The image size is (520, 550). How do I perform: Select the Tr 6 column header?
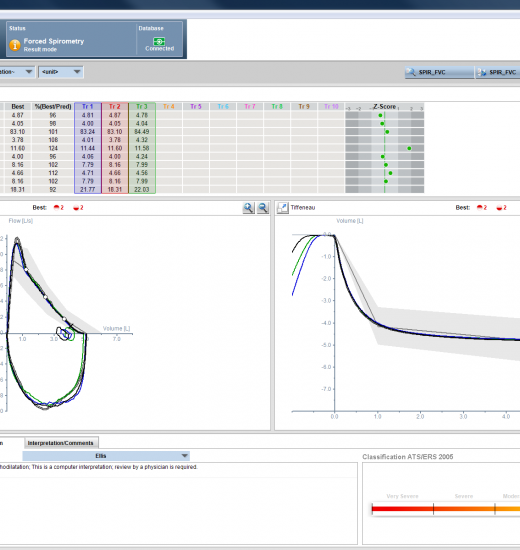(223, 106)
